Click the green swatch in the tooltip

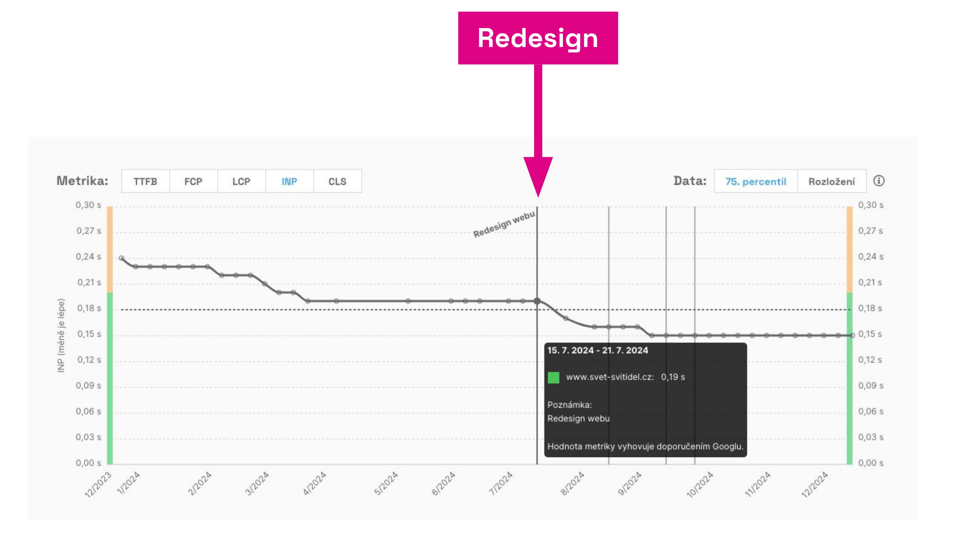coord(553,377)
